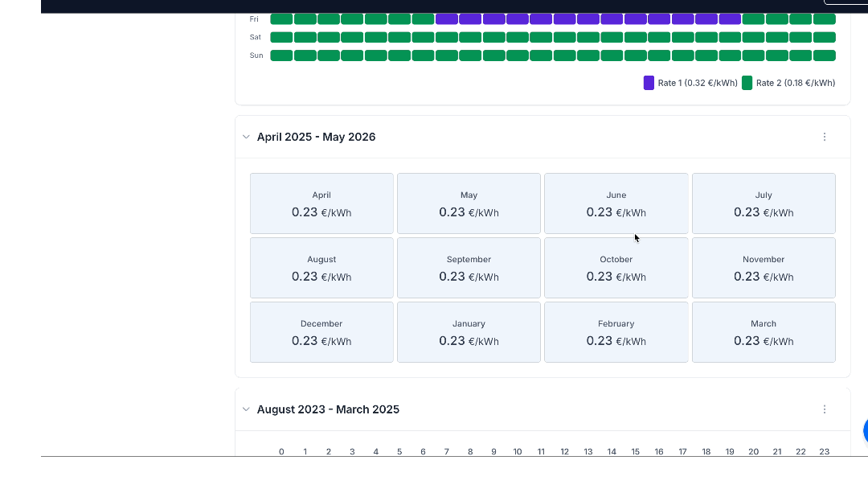868x489 pixels.
Task: Click the 'August 2023 - March 2025' heading
Action: coord(328,409)
